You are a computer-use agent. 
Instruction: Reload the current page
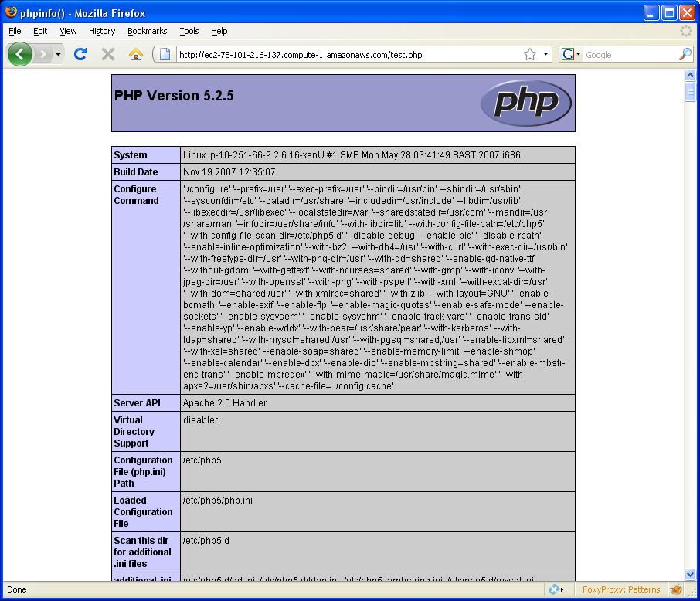[80, 55]
